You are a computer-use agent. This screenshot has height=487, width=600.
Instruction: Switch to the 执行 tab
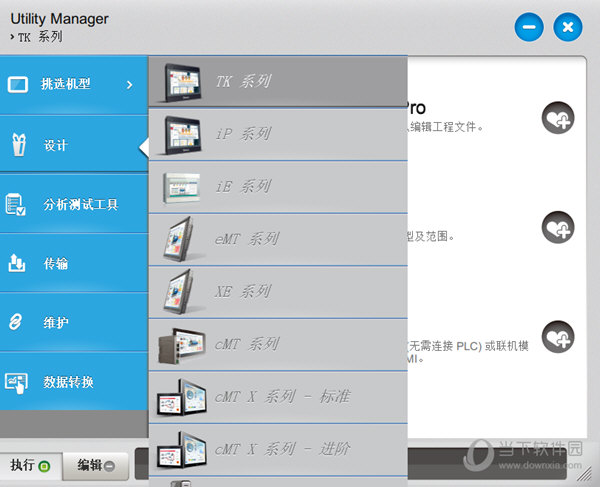click(x=31, y=466)
